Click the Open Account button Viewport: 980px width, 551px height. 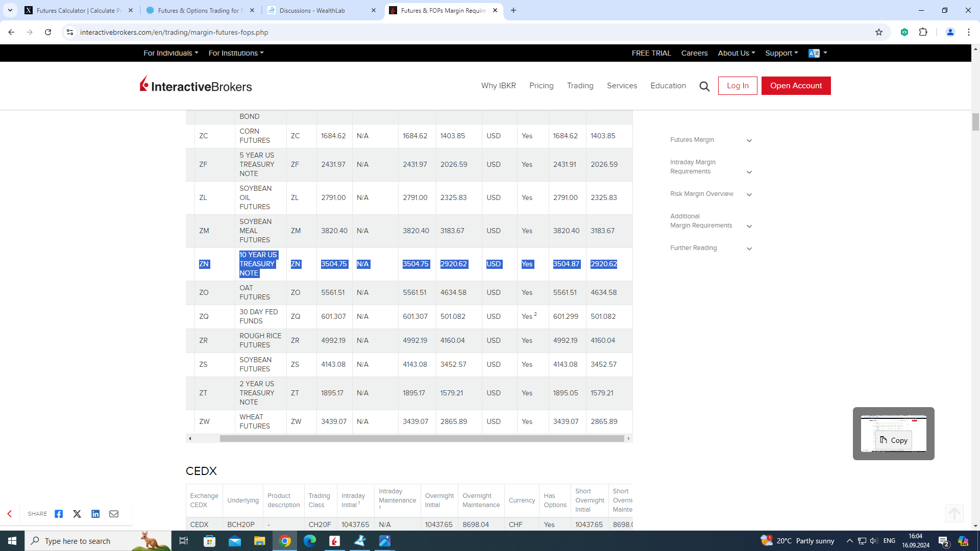[x=796, y=86]
